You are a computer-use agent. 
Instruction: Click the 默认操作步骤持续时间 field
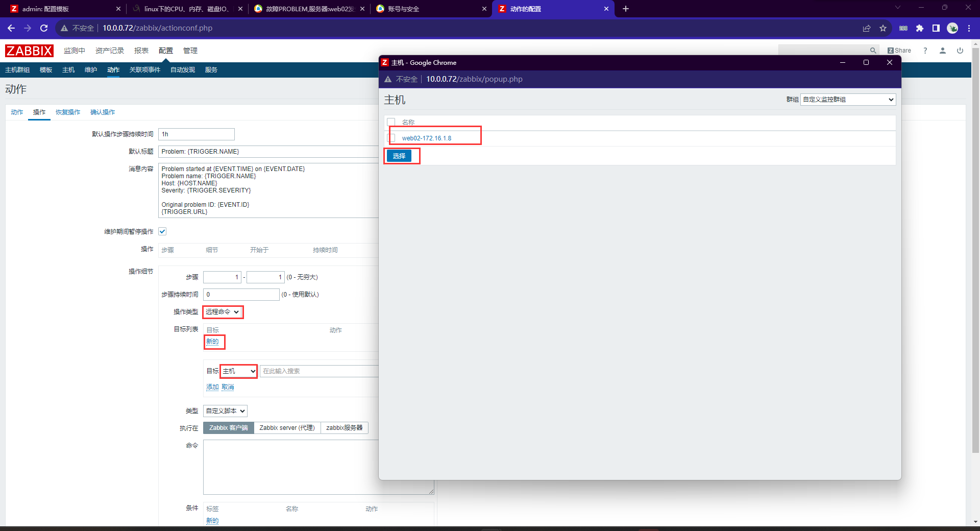197,134
